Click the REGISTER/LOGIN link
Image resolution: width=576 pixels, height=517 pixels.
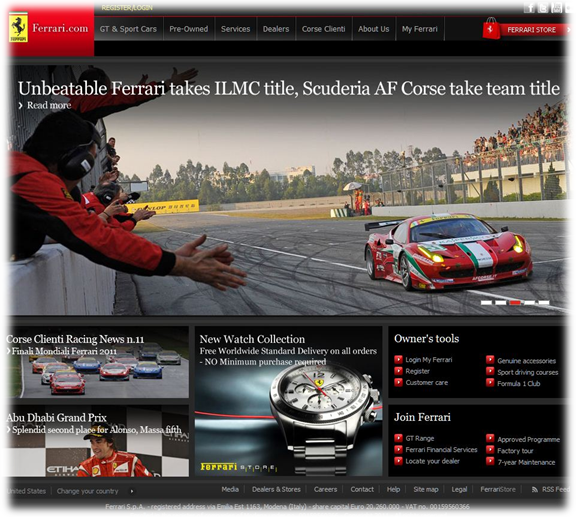coord(127,8)
